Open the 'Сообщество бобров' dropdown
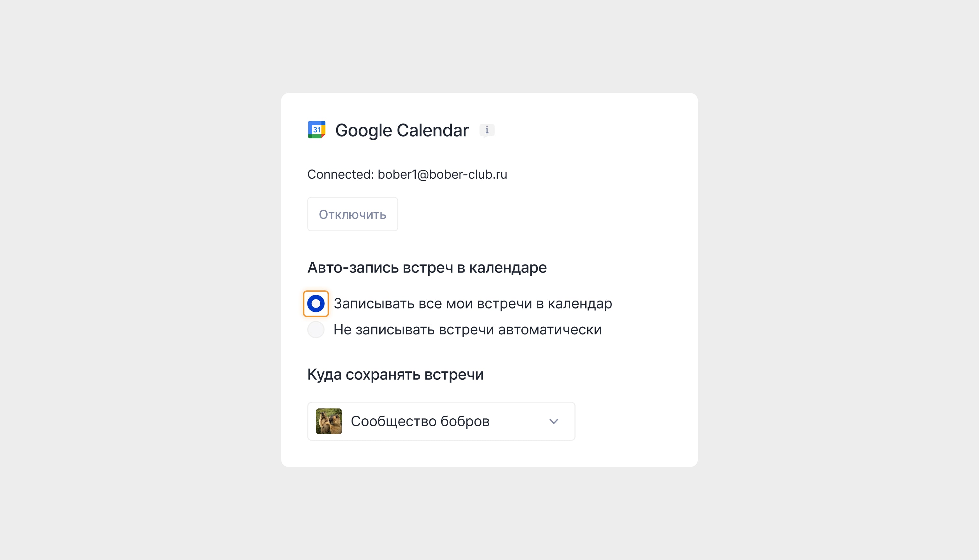979x560 pixels. [x=441, y=421]
